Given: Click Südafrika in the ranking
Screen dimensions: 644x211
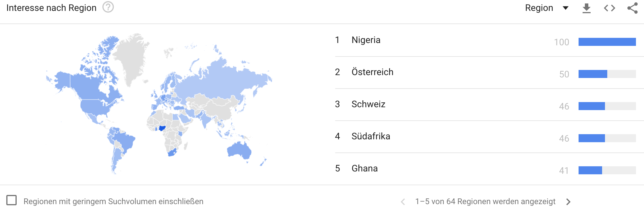Looking at the screenshot, I should pyautogui.click(x=371, y=136).
